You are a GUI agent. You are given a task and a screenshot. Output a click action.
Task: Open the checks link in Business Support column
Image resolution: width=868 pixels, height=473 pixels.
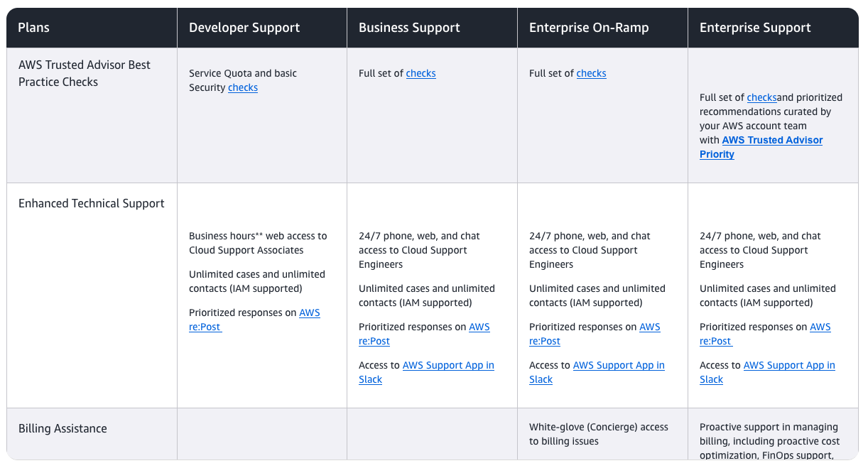[421, 74]
